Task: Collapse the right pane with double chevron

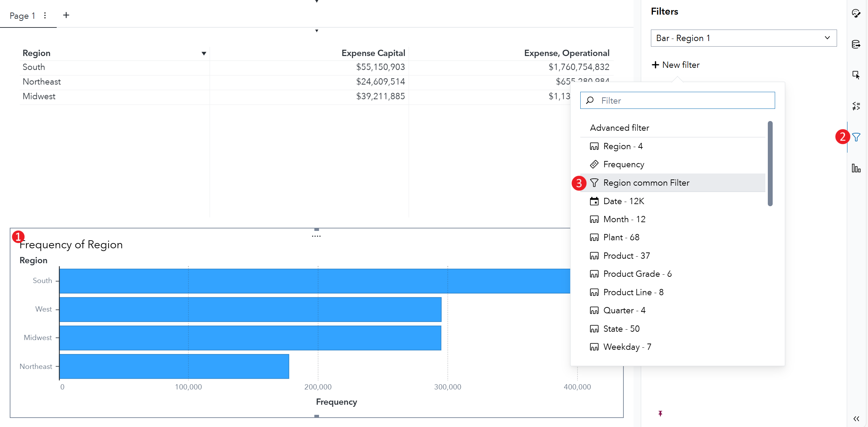Action: (x=856, y=419)
